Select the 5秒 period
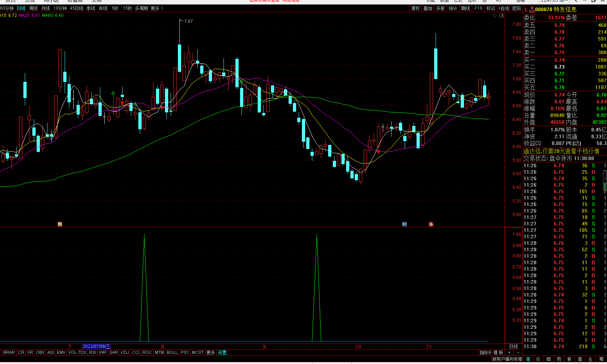Viewport: 607px width, 364px height. coord(115,8)
